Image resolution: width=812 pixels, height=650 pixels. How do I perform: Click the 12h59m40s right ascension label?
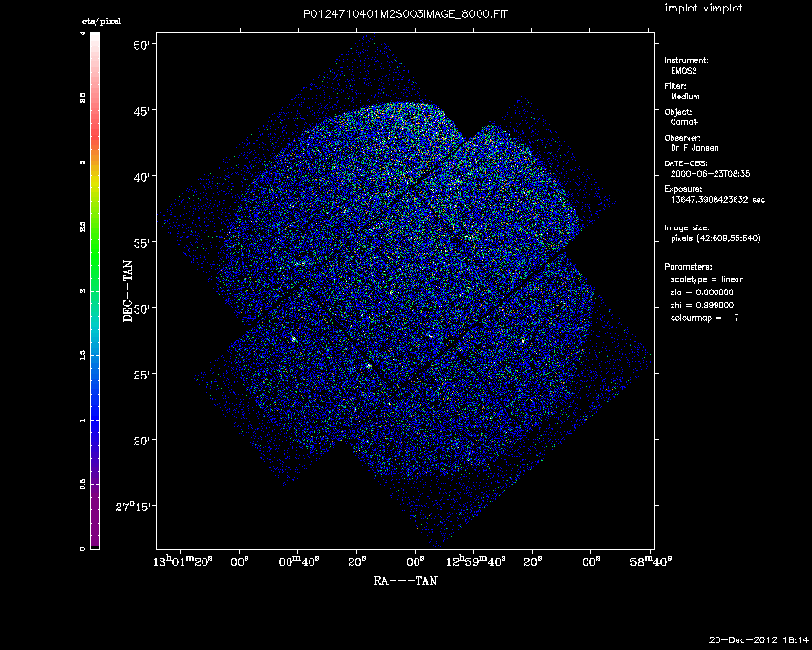pyautogui.click(x=476, y=561)
